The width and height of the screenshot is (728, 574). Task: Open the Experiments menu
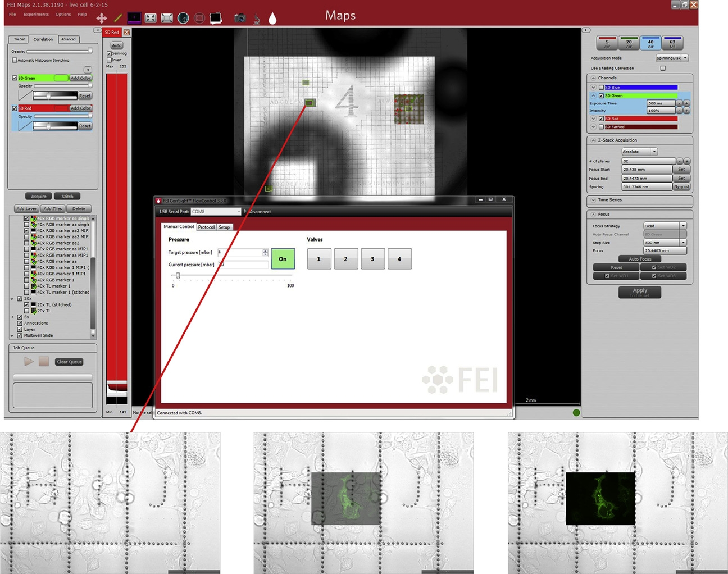tap(36, 15)
